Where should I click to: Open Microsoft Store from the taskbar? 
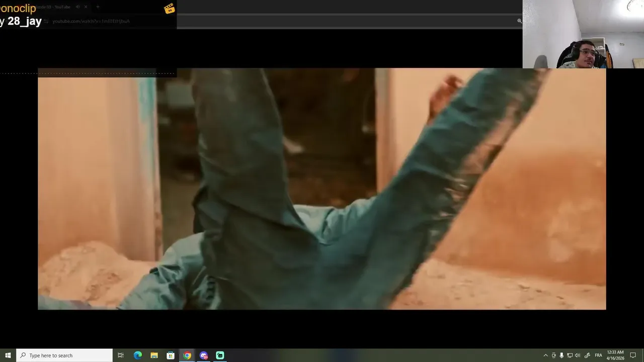pyautogui.click(x=171, y=355)
